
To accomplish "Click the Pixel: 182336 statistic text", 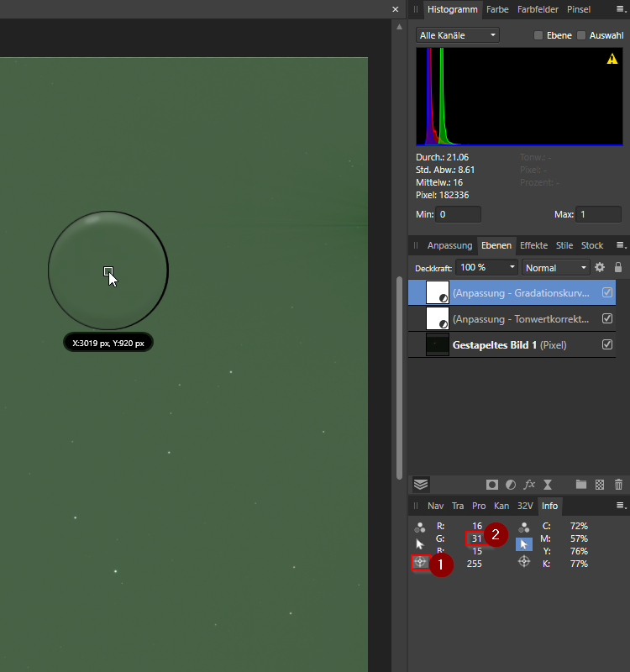I will pyautogui.click(x=442, y=195).
